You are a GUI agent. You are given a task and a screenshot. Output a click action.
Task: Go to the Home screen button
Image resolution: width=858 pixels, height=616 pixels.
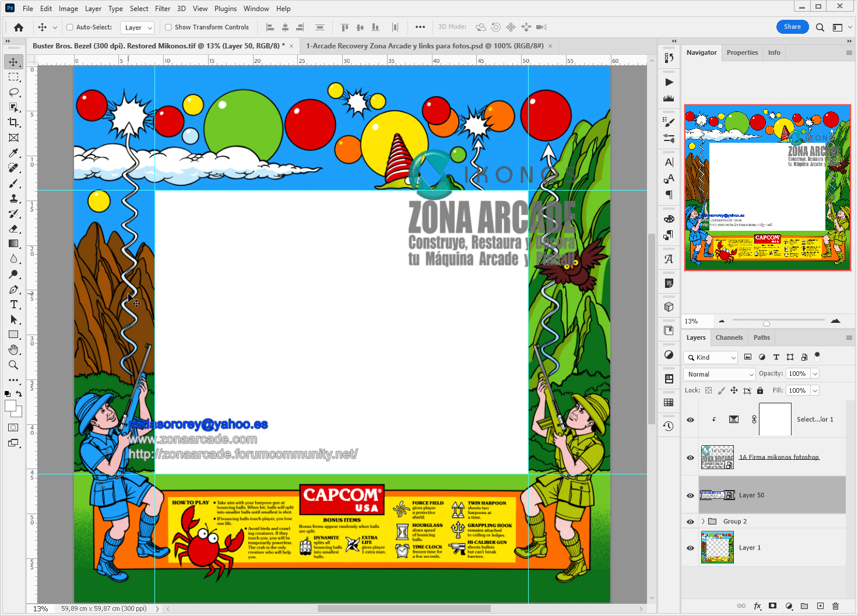19,27
